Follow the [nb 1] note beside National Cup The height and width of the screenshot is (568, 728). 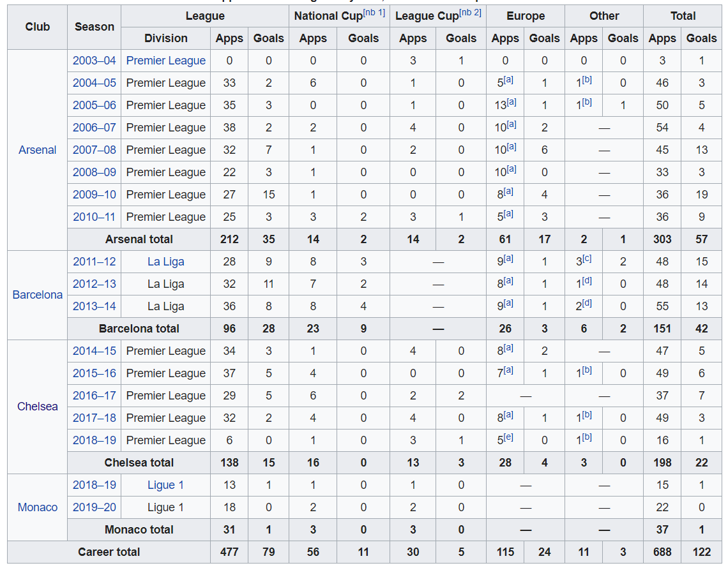[x=374, y=13]
